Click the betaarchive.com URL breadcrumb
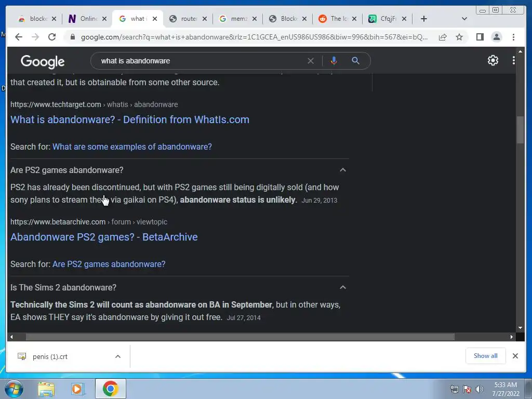532x399 pixels. pyautogui.click(x=88, y=222)
